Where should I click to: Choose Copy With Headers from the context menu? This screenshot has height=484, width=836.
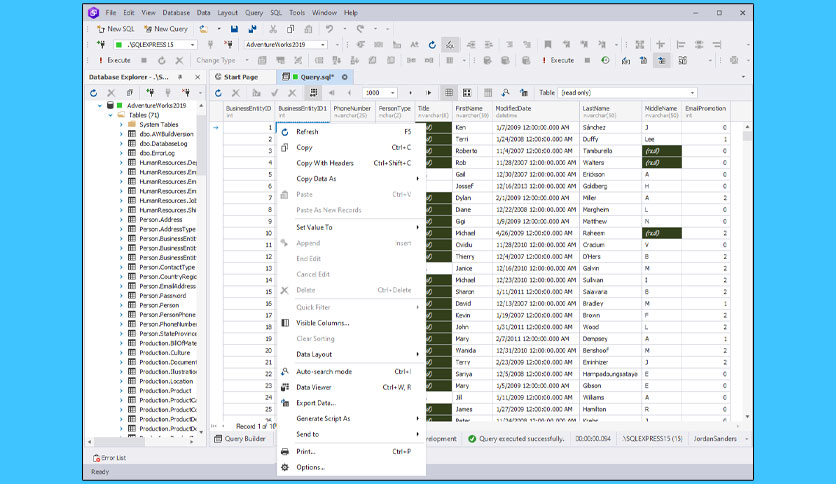click(x=351, y=163)
